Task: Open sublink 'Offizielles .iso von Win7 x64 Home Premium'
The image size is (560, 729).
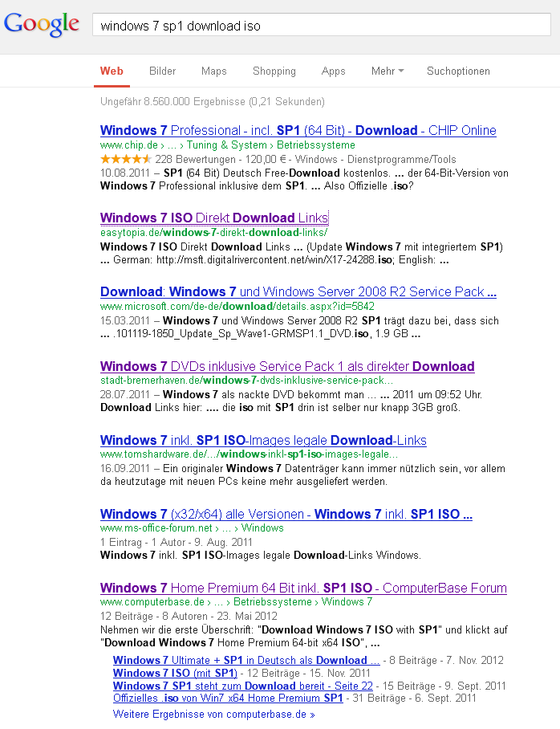Action: coord(228,698)
